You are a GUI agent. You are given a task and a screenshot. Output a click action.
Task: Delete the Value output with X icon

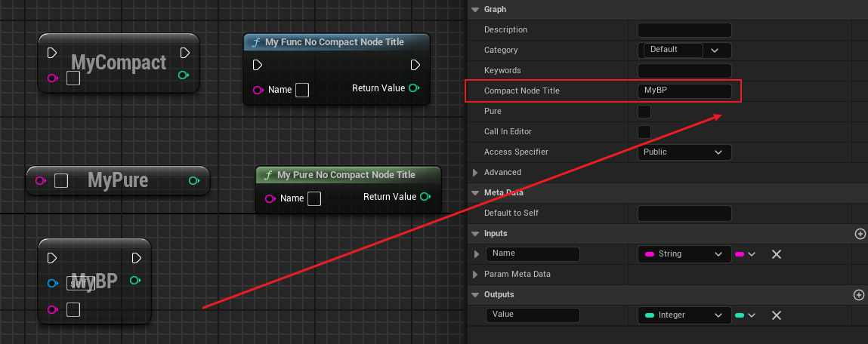776,315
